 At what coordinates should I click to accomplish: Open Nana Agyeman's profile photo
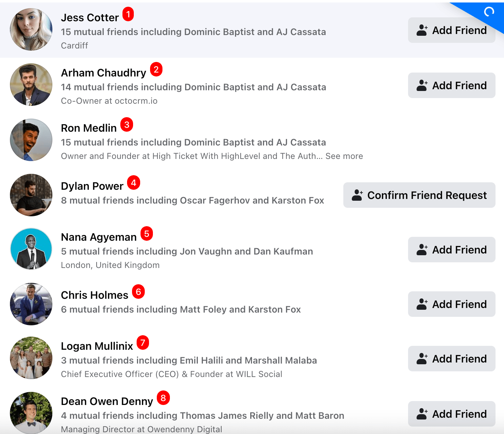point(31,249)
